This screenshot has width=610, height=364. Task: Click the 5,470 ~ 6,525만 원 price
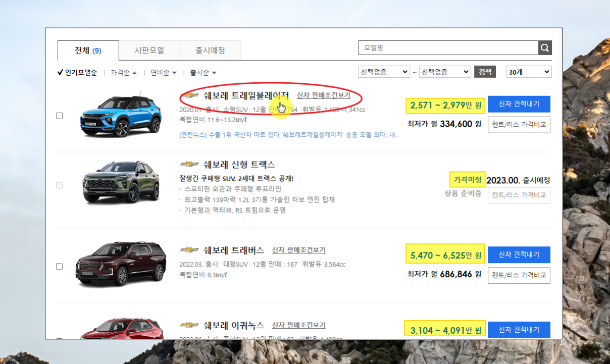(445, 256)
